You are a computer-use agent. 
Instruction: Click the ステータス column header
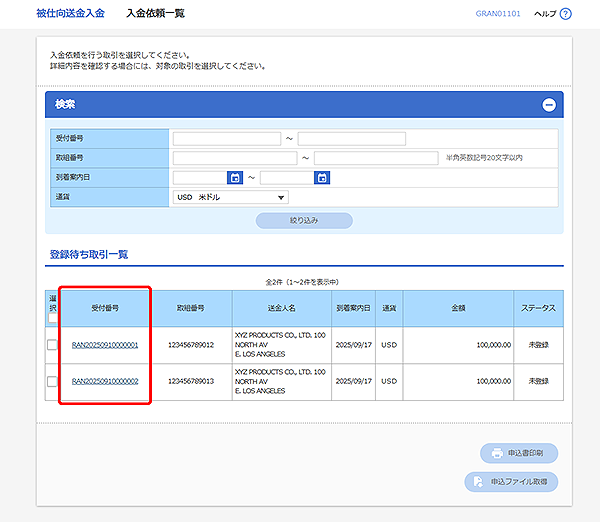click(x=538, y=308)
